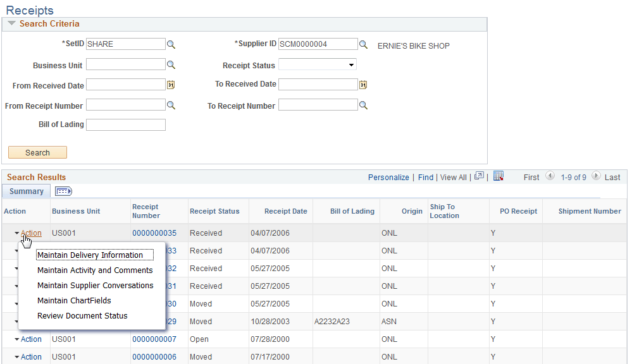Click the View All link
This screenshot has height=364, width=632.
coord(453,177)
